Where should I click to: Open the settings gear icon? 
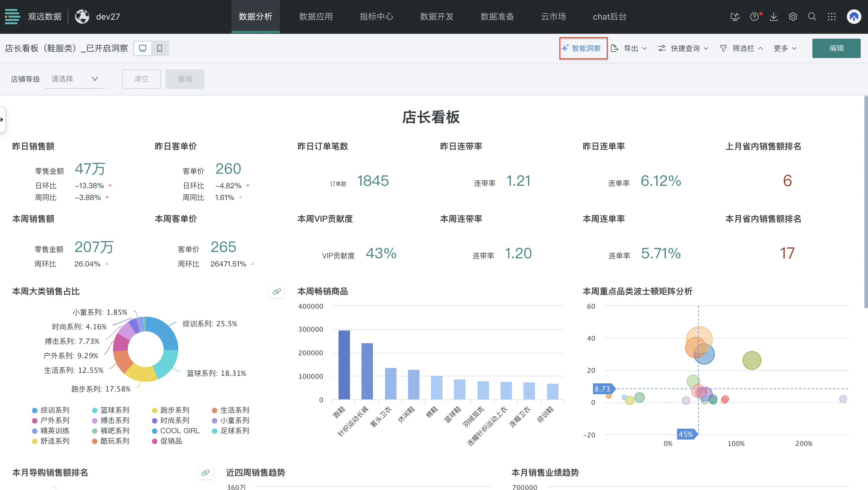click(793, 17)
